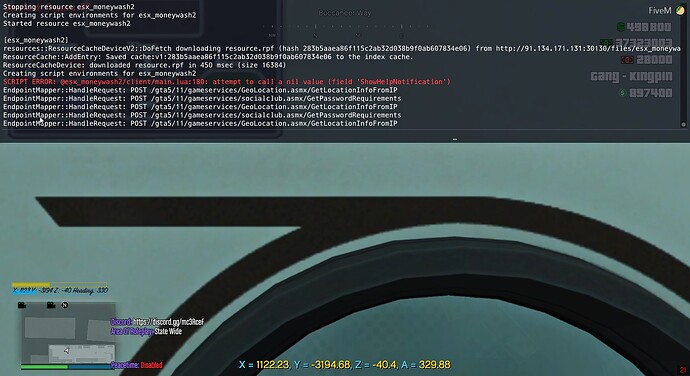
Task: Click the green bank icon beside 37323003
Action: [x=606, y=43]
